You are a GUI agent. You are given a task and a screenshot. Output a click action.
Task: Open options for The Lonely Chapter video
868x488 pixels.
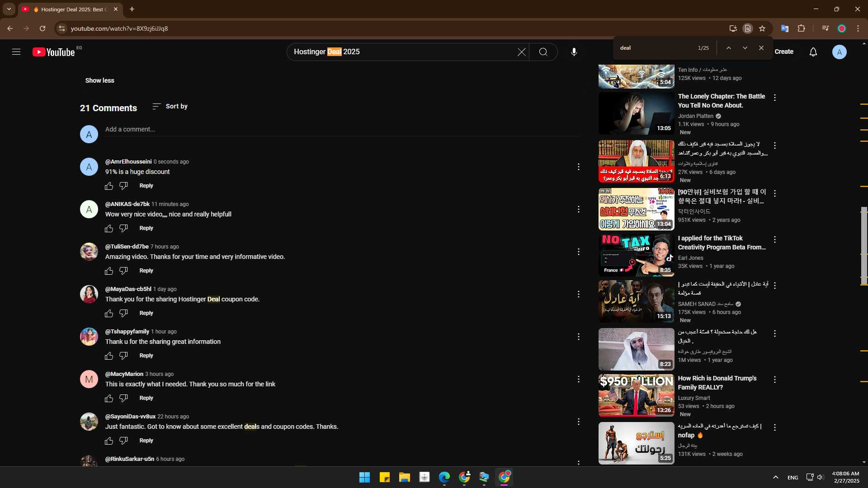tap(775, 98)
